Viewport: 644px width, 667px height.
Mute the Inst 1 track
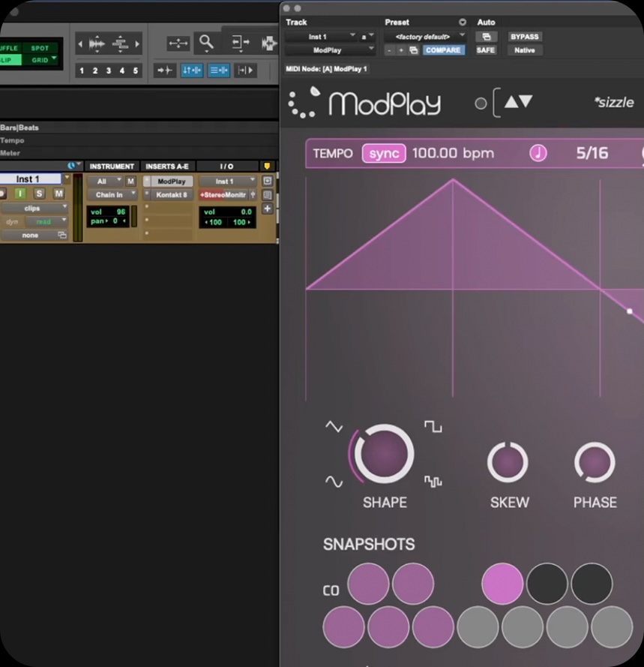click(x=58, y=194)
